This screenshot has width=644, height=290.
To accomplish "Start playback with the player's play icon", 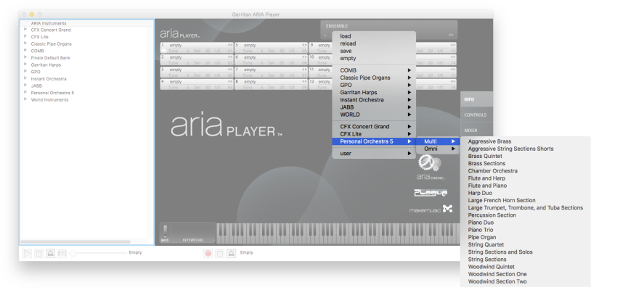I will pos(27,254).
